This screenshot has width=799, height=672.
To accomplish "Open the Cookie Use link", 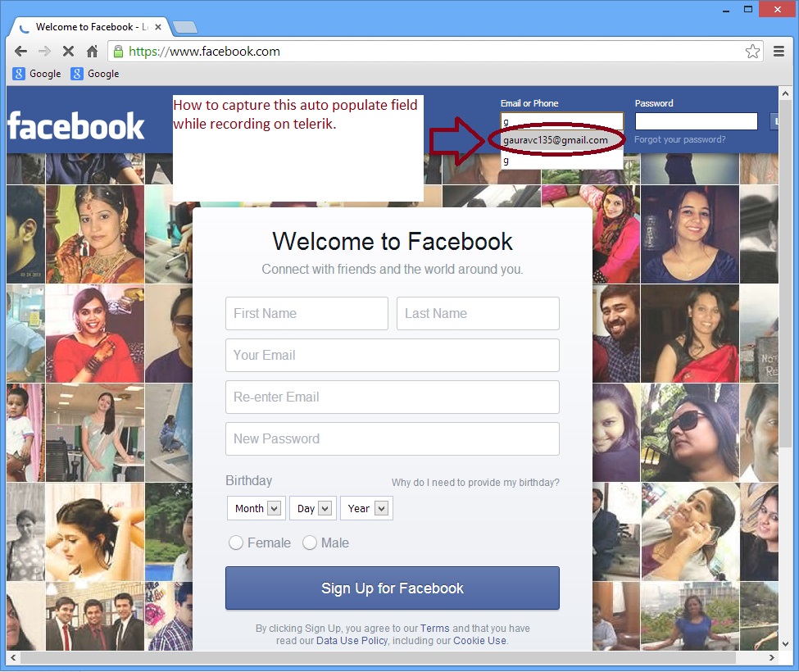I will pos(479,640).
